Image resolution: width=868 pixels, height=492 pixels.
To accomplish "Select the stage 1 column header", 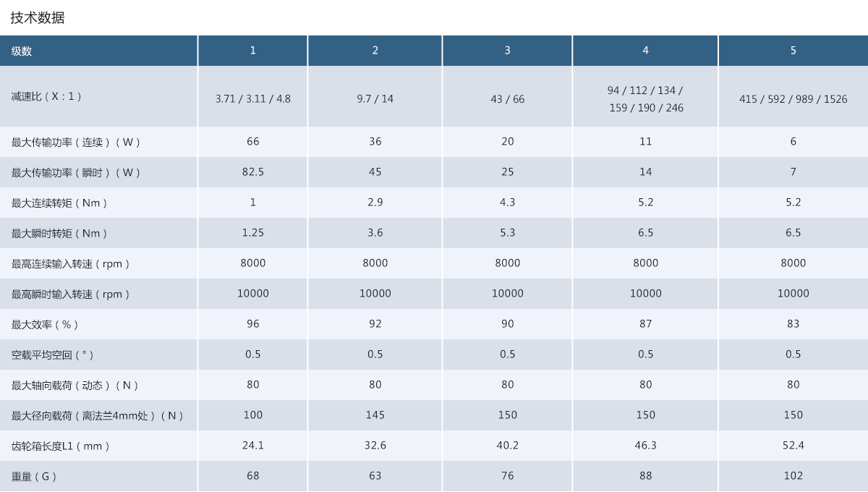I will tap(252, 51).
